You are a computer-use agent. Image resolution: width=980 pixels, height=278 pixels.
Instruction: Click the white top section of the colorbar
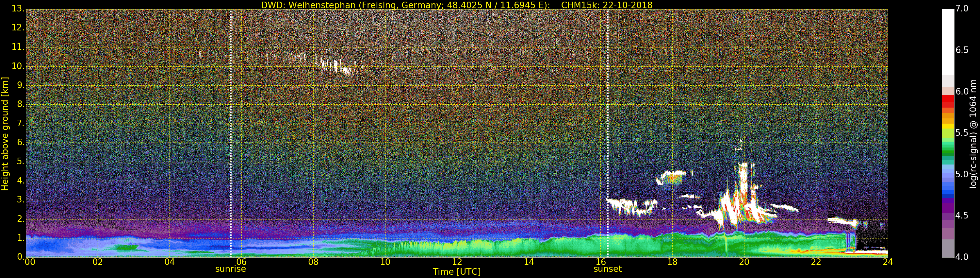point(948,42)
